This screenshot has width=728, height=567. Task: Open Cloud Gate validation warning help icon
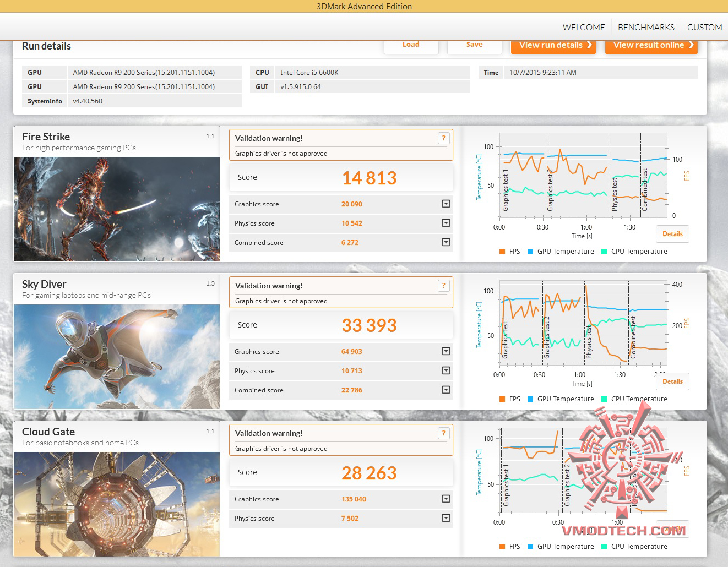pos(443,433)
